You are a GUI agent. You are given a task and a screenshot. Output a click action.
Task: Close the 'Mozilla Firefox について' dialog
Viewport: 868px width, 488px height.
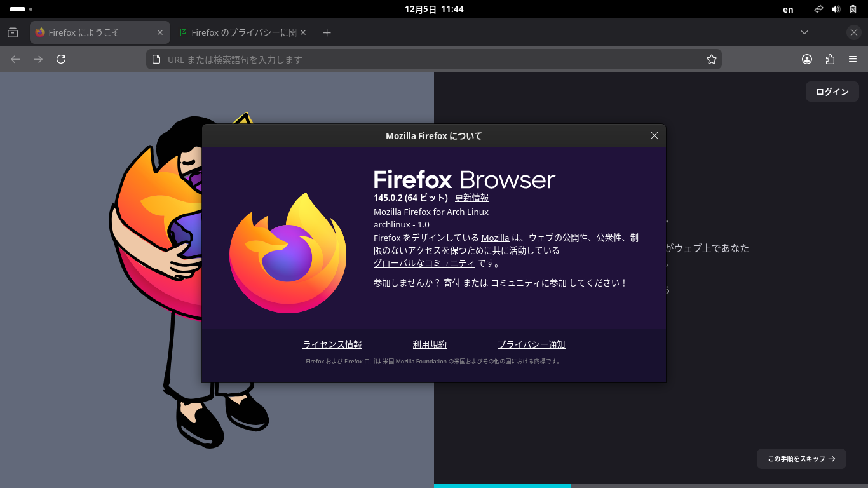tap(654, 135)
